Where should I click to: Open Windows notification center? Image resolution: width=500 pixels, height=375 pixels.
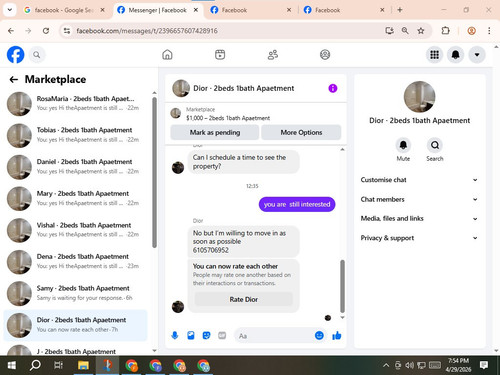coord(484,365)
